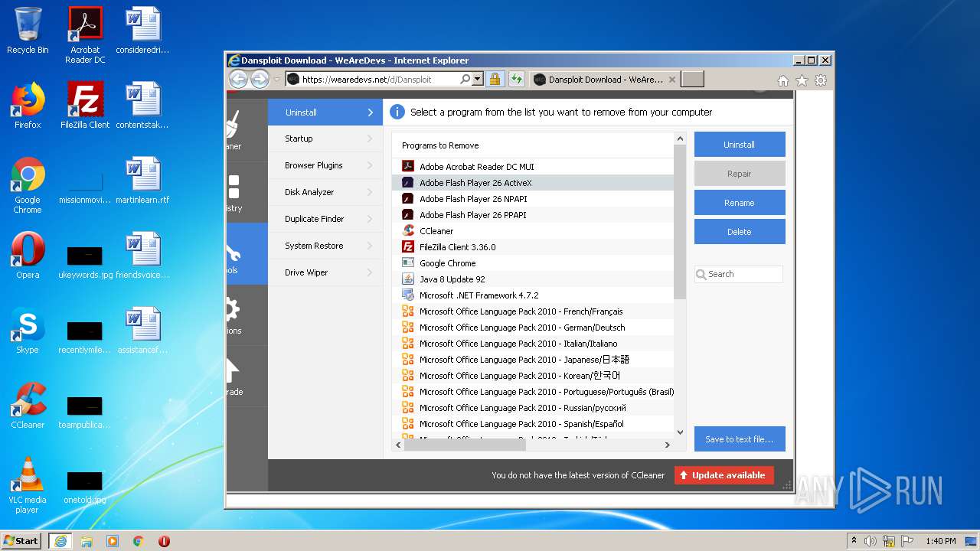The height and width of the screenshot is (551, 980).
Task: Click the security lock icon in address bar
Action: [x=495, y=79]
